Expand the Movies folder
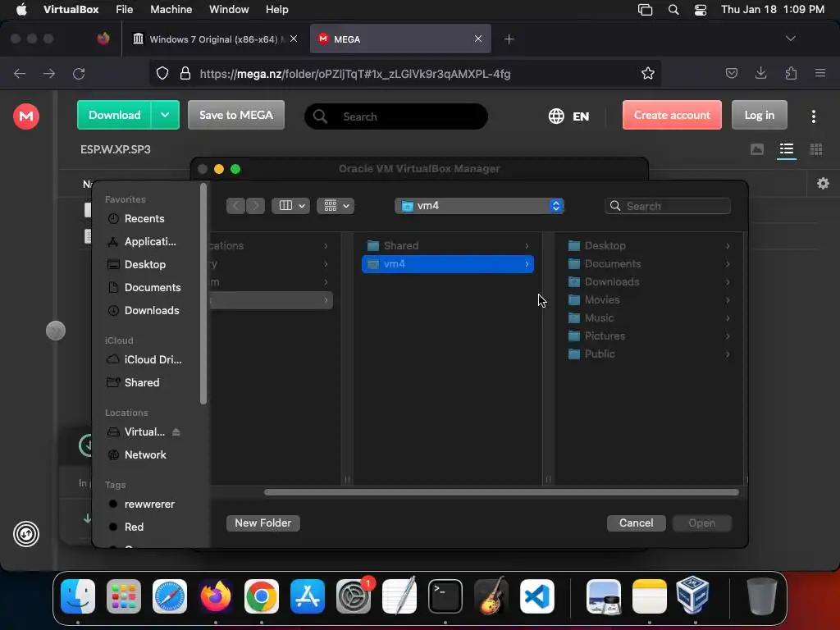The width and height of the screenshot is (840, 630). [x=728, y=300]
